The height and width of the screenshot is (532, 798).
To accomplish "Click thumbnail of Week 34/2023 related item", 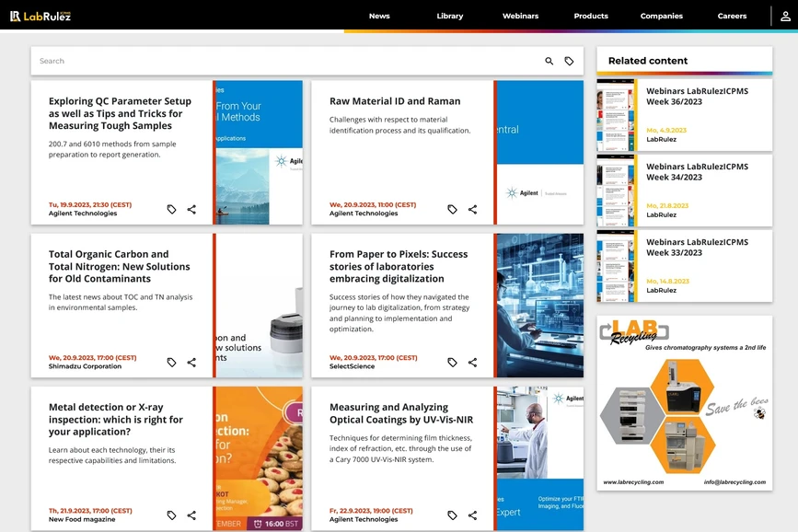I will pyautogui.click(x=615, y=191).
